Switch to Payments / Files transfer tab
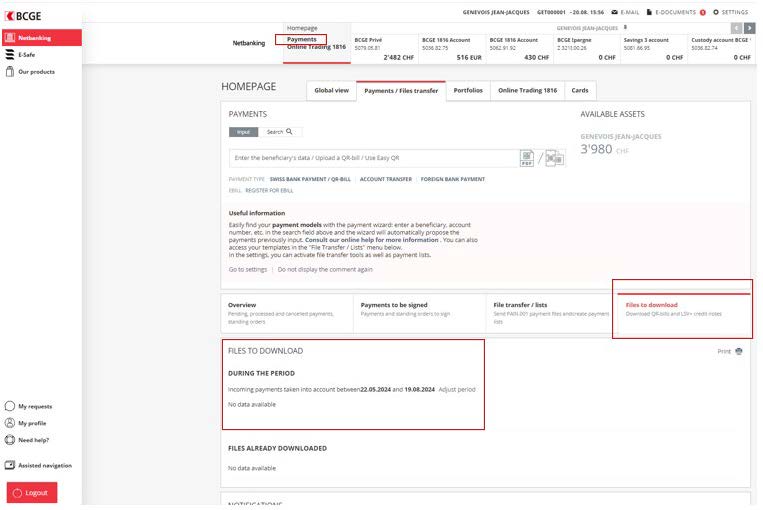 (x=401, y=91)
